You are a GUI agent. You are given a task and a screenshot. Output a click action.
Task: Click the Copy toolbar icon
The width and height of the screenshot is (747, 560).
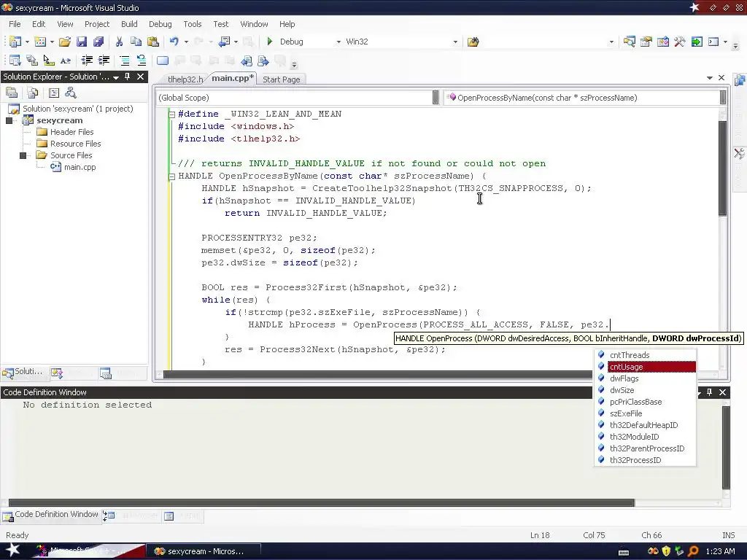click(x=136, y=42)
